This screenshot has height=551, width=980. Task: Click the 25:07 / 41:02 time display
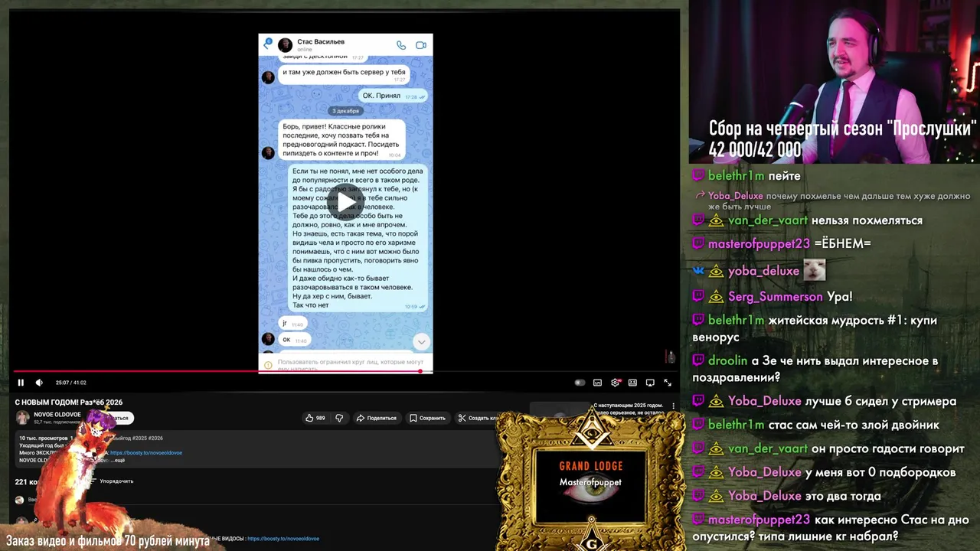(70, 383)
